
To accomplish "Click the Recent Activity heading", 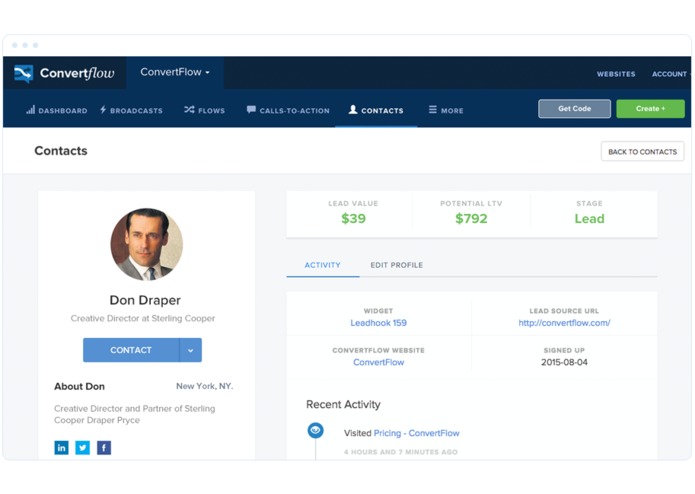I will tap(343, 405).
